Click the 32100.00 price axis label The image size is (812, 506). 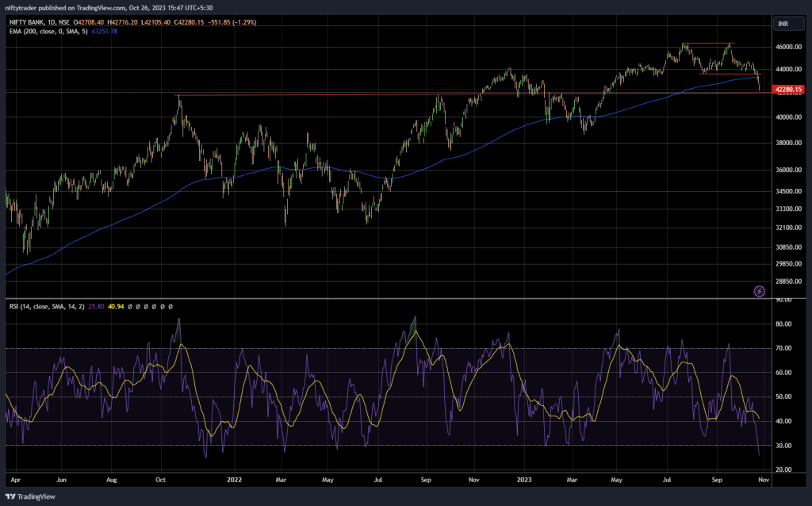coord(788,228)
